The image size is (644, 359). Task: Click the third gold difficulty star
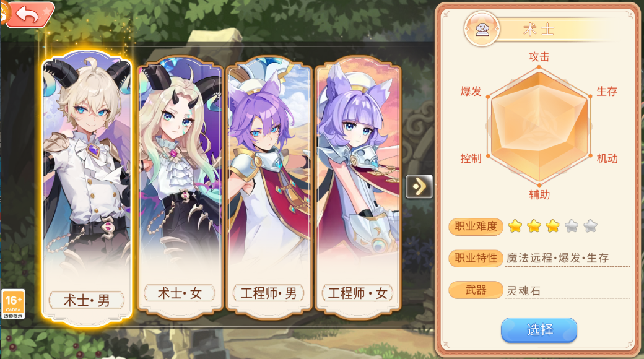pyautogui.click(x=553, y=226)
